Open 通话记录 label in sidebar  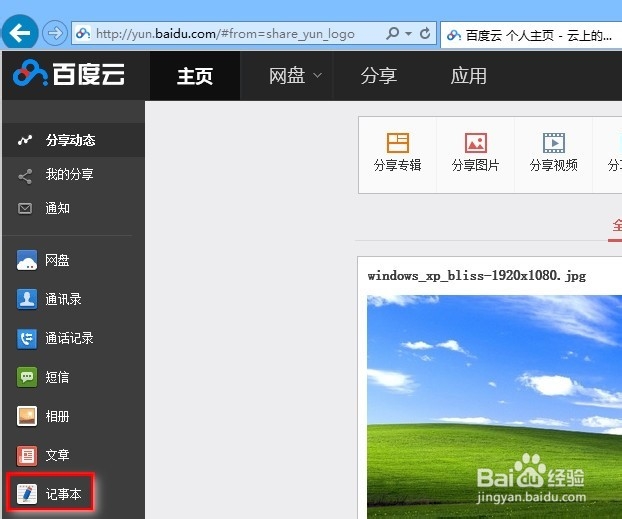coord(69,338)
